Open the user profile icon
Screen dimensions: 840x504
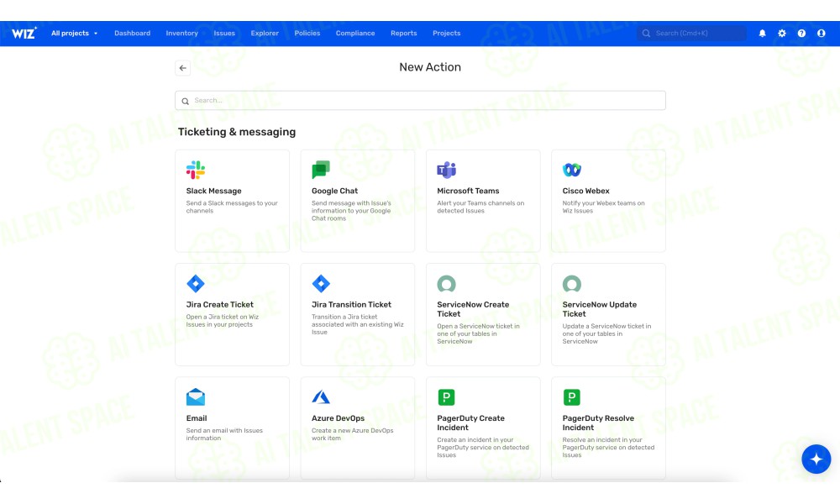point(822,34)
